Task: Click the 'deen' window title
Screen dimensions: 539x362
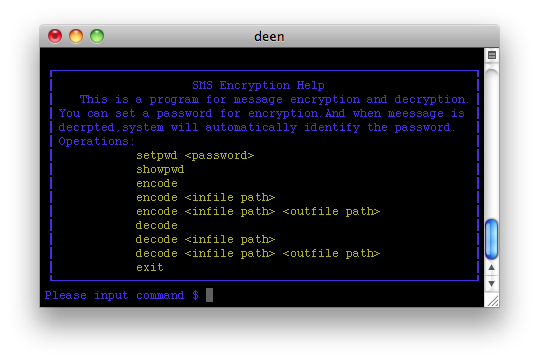Action: [x=269, y=36]
